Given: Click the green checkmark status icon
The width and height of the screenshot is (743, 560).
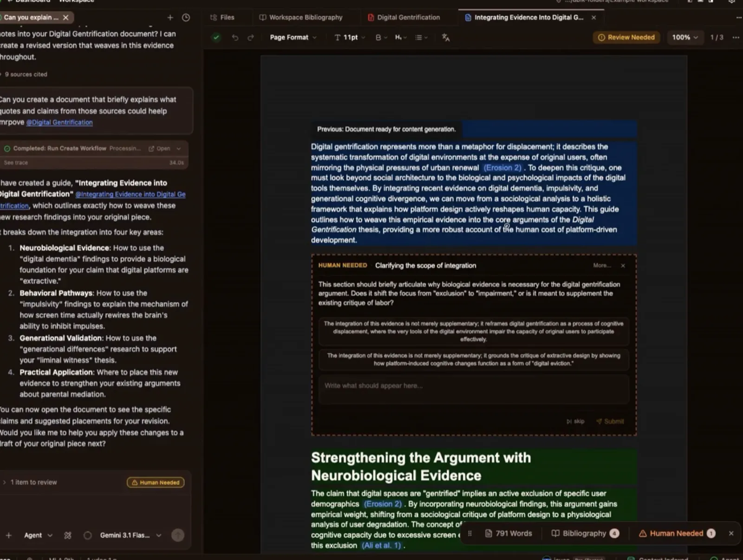Looking at the screenshot, I should point(216,38).
